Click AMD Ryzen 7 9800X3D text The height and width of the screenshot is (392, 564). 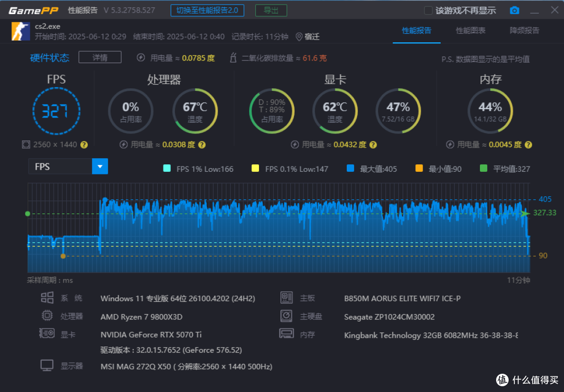[x=142, y=317]
